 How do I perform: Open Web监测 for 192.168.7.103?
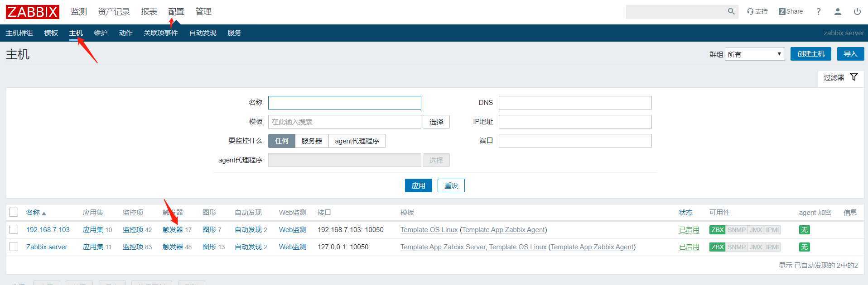click(293, 229)
